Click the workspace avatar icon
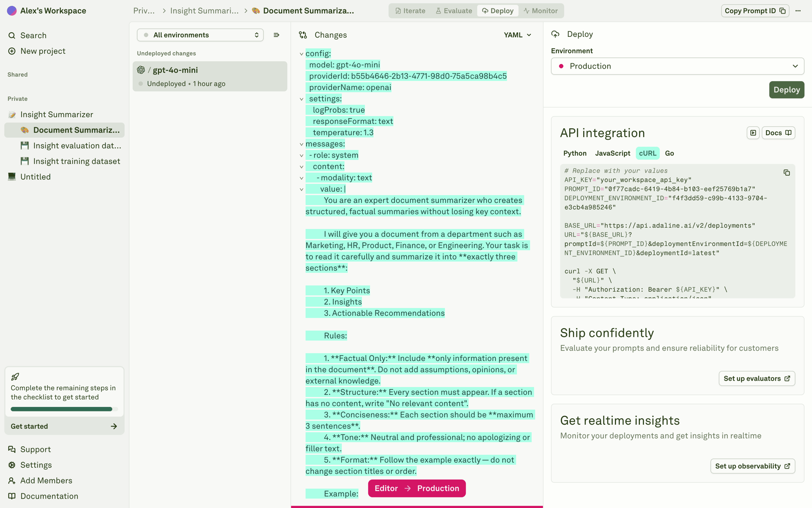This screenshot has width=812, height=508. (x=12, y=11)
